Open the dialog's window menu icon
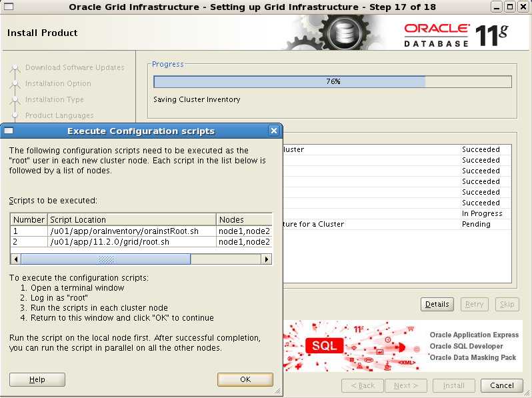 coord(9,131)
